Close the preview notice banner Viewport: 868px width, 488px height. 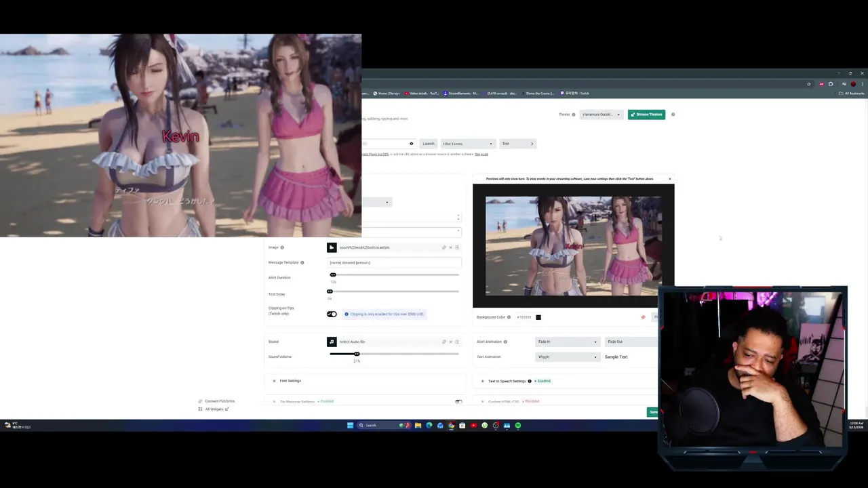[670, 179]
